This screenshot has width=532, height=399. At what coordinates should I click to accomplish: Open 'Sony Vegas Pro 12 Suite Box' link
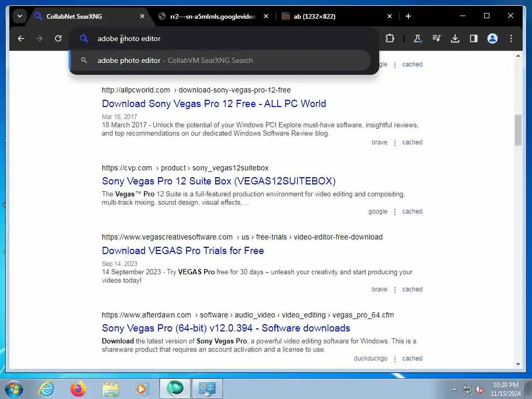219,181
